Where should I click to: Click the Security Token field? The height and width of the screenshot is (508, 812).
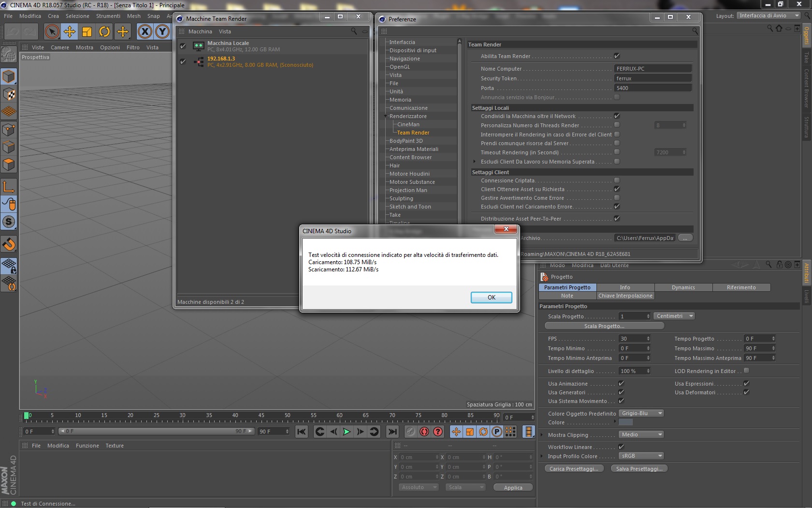pos(653,78)
